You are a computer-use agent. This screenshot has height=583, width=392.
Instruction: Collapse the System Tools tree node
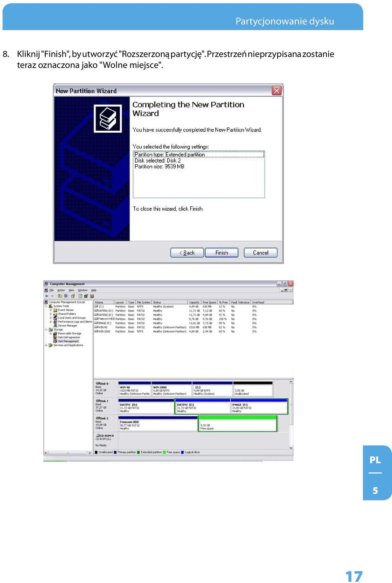pyautogui.click(x=46, y=306)
